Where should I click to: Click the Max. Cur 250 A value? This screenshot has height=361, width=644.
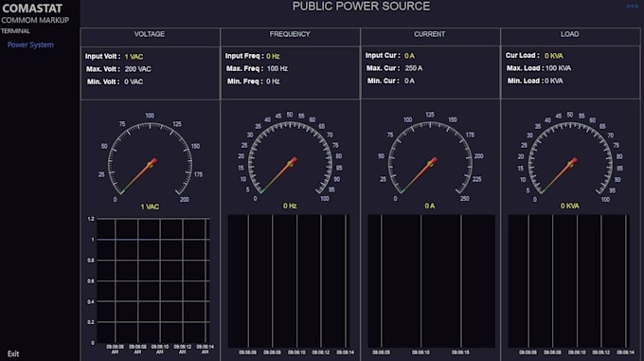coord(414,68)
